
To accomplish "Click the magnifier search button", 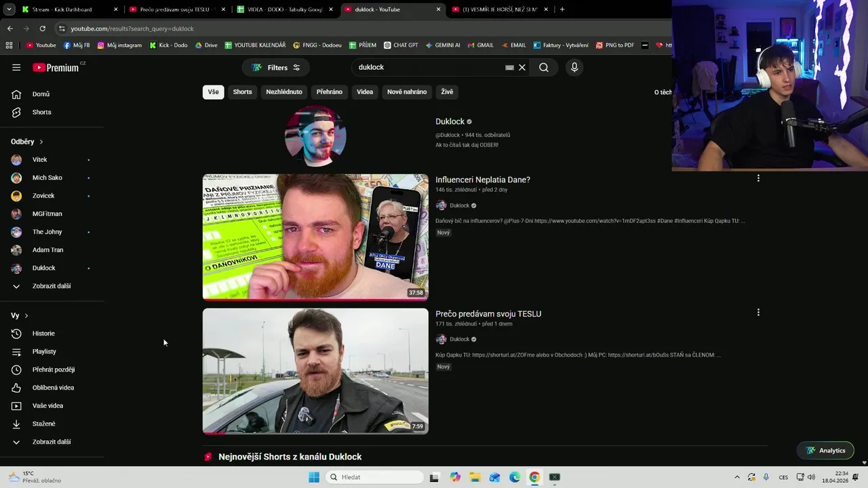I will tap(544, 67).
